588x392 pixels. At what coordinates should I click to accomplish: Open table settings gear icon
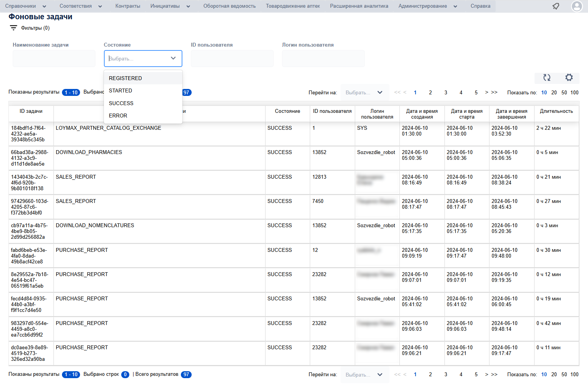[x=569, y=77]
